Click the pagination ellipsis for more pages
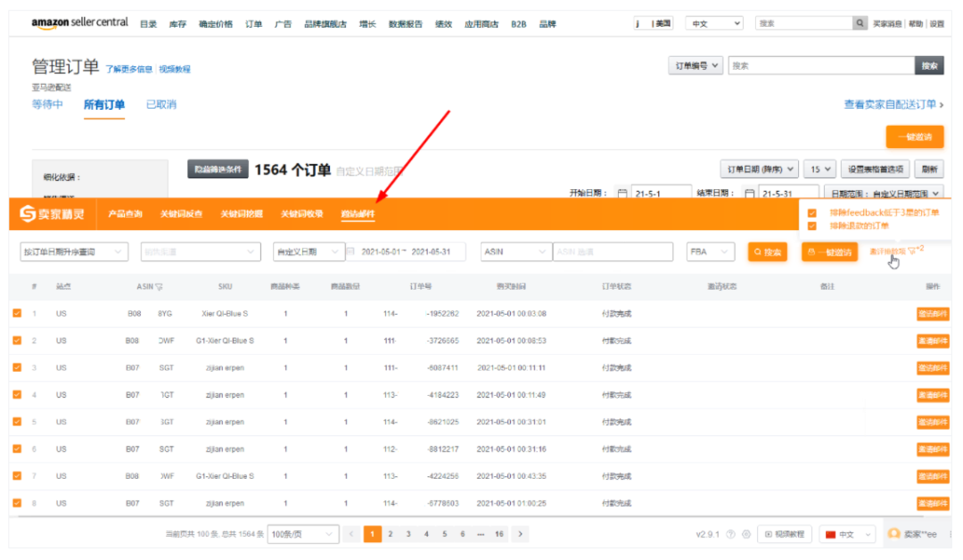 [x=481, y=534]
